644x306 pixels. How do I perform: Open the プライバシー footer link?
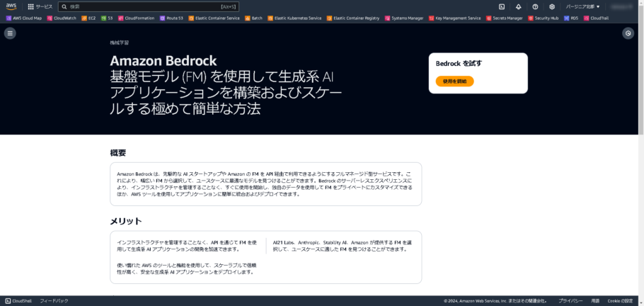[x=570, y=300]
